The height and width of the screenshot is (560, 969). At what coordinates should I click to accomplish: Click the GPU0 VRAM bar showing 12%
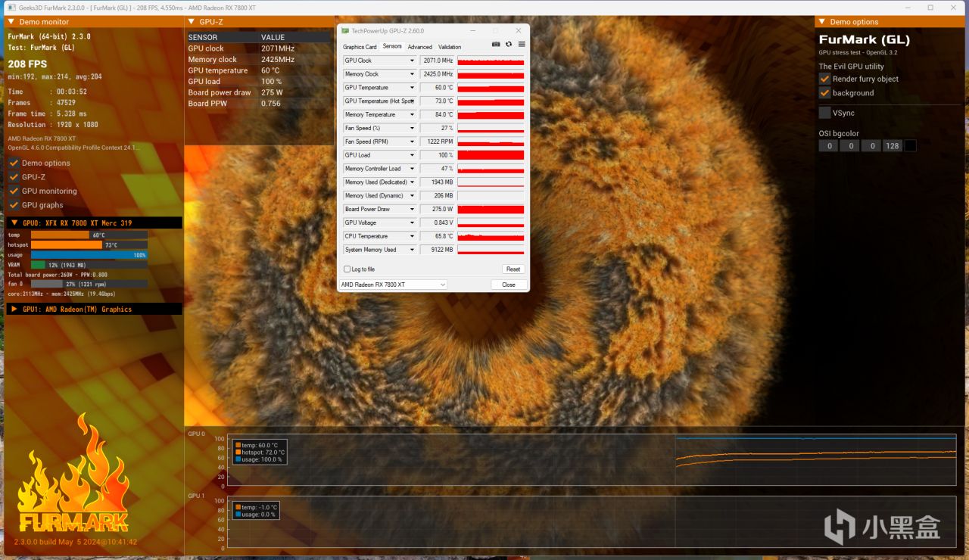(x=89, y=265)
